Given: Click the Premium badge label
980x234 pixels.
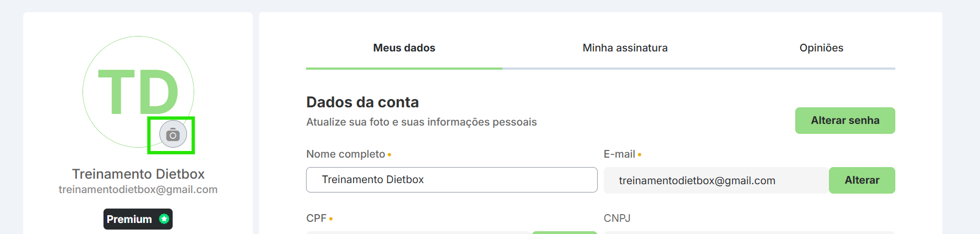Looking at the screenshot, I should click(129, 219).
